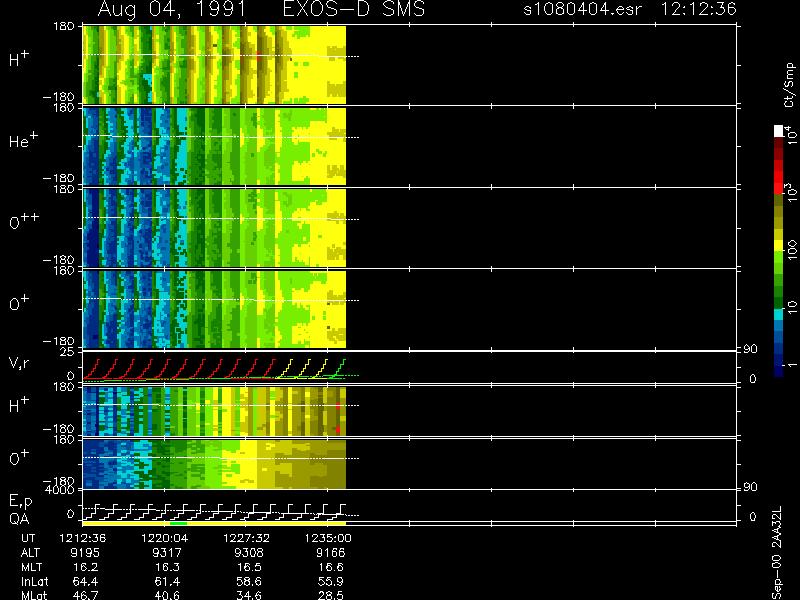800x600 pixels.
Task: Select the UT value "1212:36"
Action: click(83, 538)
